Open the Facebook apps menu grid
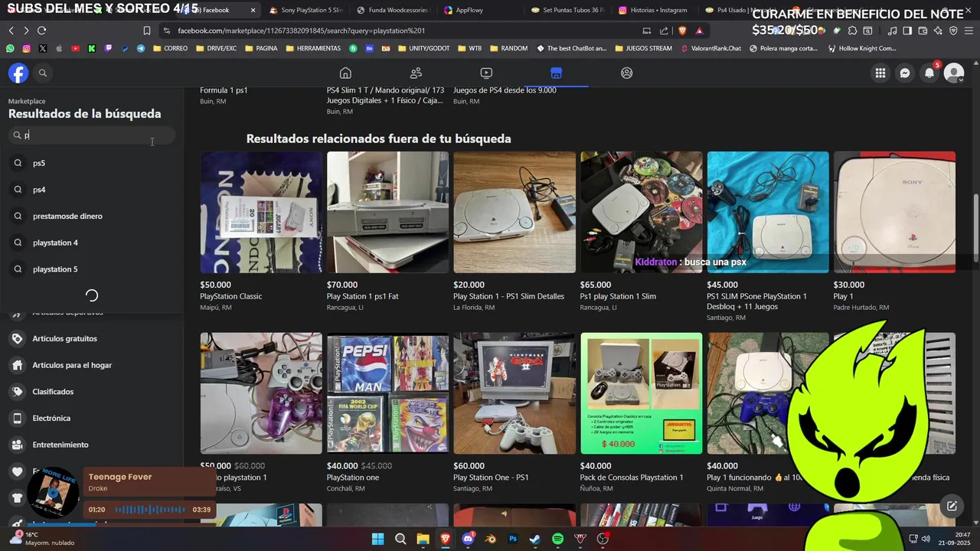This screenshot has height=551, width=980. coord(880,73)
